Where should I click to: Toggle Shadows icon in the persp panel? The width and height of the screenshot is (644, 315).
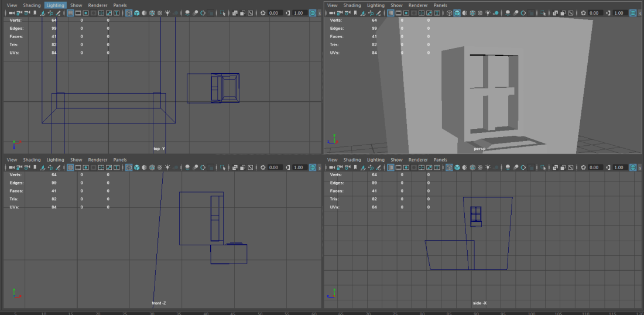pyautogui.click(x=496, y=13)
